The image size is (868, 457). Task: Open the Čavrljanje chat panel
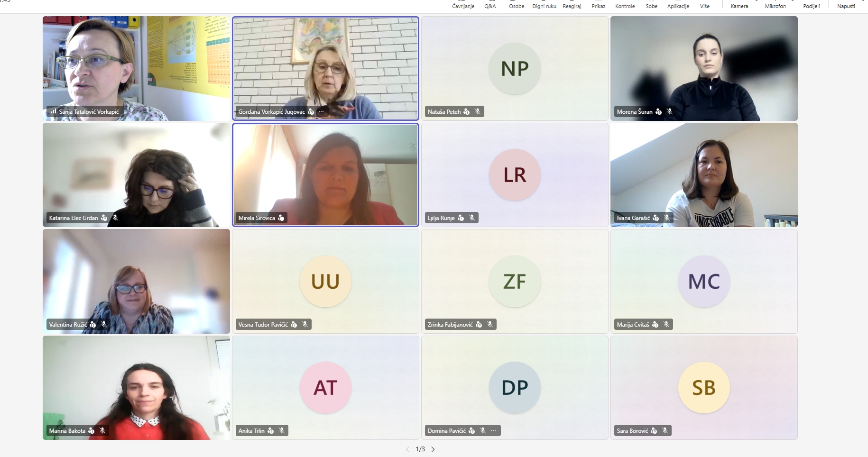(463, 5)
